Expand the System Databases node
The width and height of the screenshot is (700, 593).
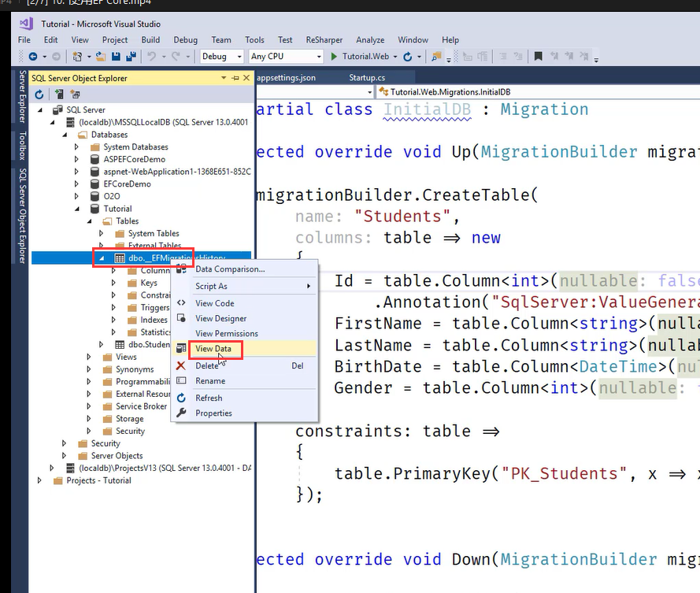pyautogui.click(x=76, y=147)
